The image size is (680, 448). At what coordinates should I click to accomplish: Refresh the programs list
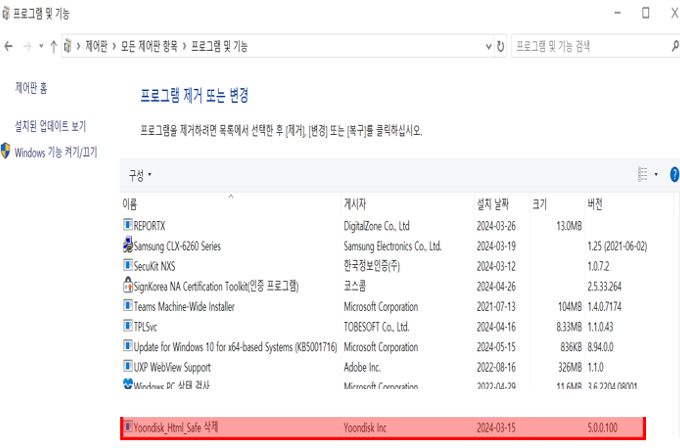point(500,46)
